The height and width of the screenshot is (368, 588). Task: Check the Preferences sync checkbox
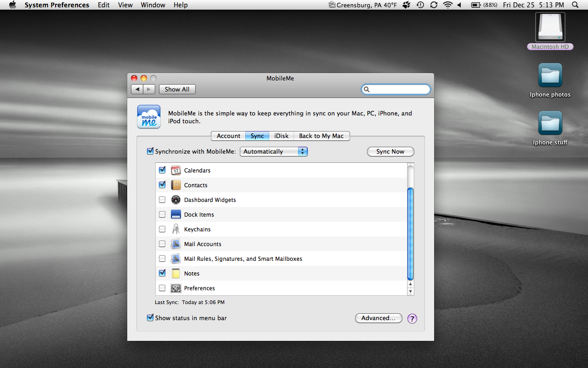point(162,288)
